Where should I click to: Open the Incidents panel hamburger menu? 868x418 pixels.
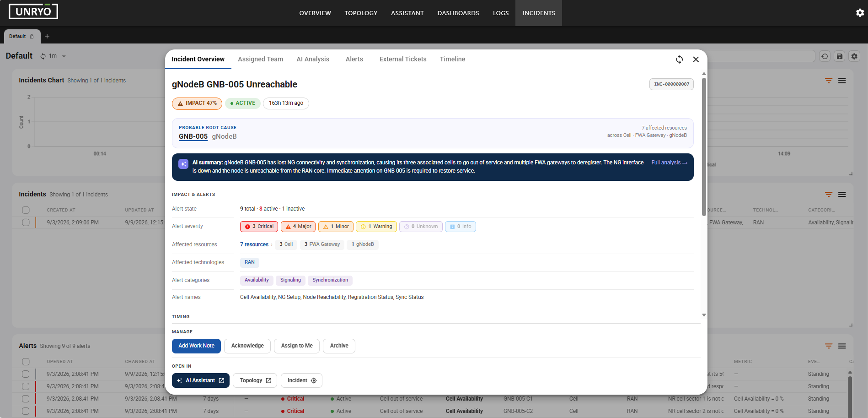pyautogui.click(x=842, y=195)
